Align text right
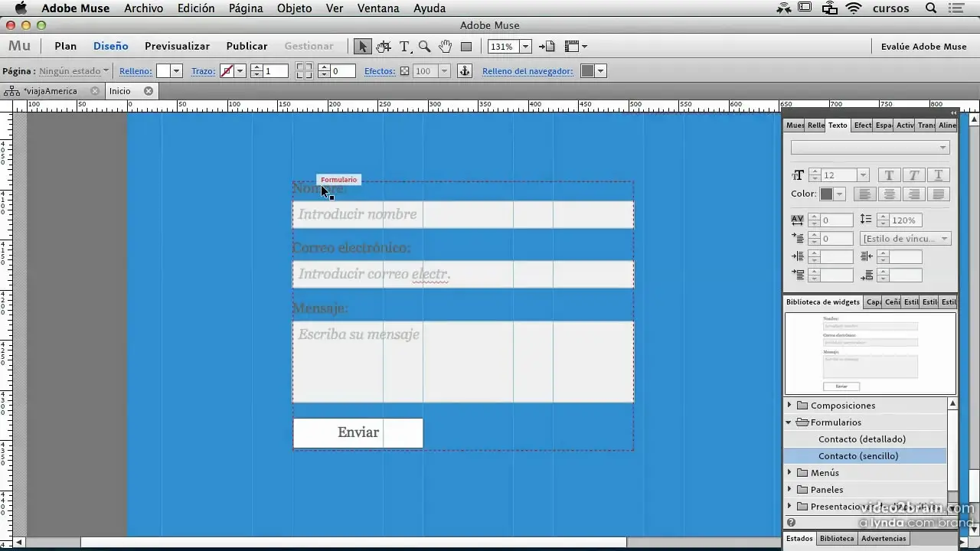 (x=913, y=194)
